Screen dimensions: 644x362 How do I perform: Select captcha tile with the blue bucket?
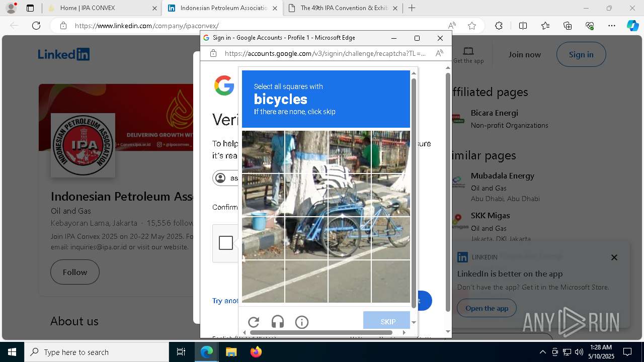pos(263,238)
